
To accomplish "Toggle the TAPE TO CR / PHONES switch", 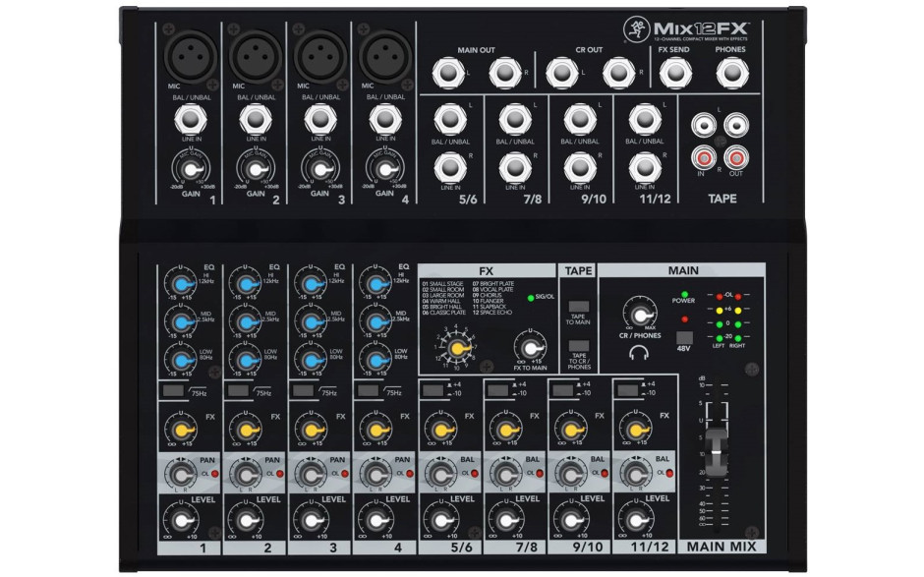I will (x=579, y=346).
